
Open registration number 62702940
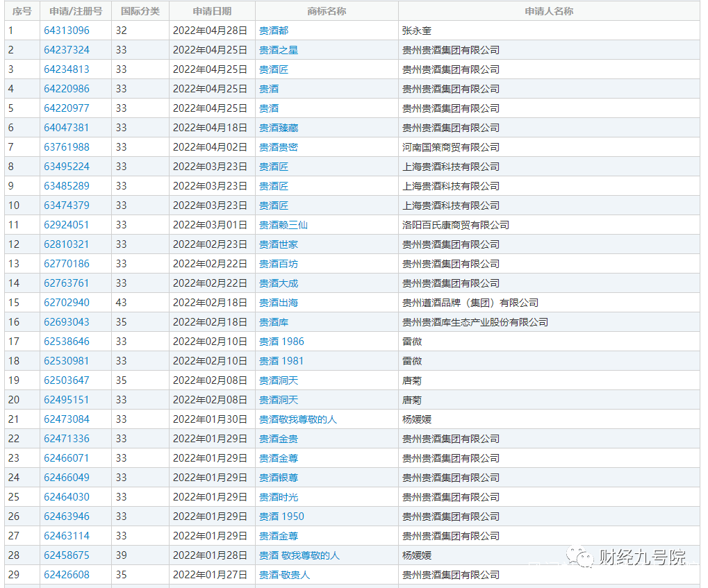point(67,303)
